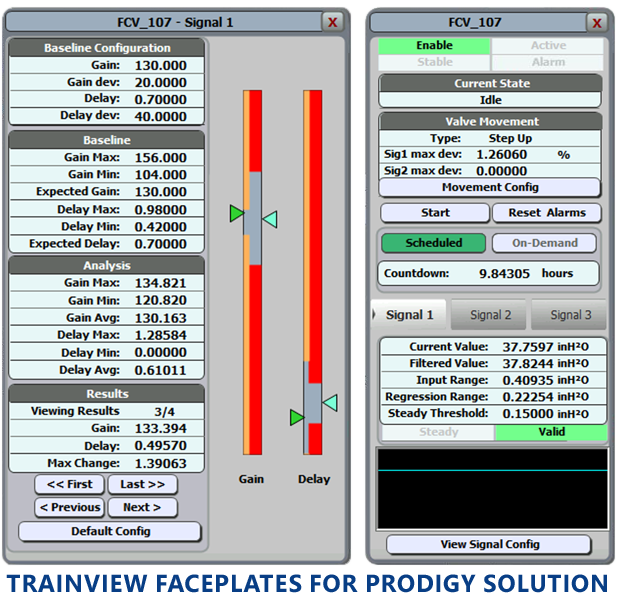Click green arrow marker on Delay bar
Screen dimensions: 618x606
297,416
